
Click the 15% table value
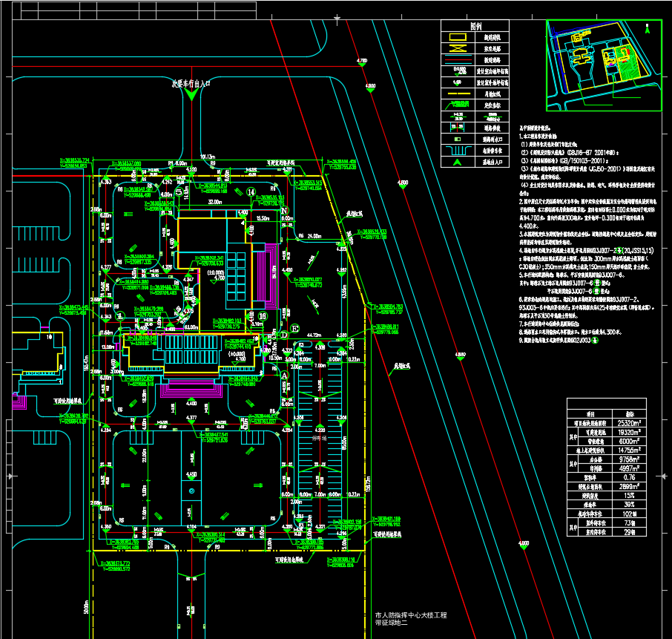click(629, 495)
